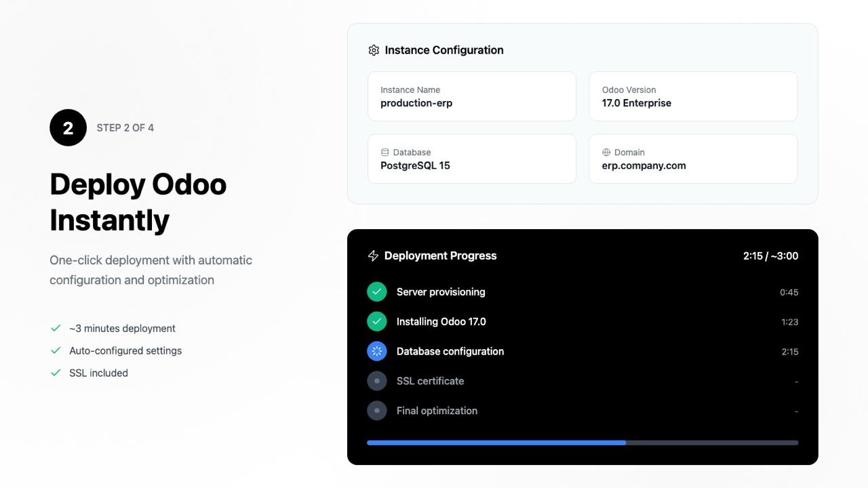Click the Deploy Odoo Instantly headline
This screenshot has width=868, height=488.
click(x=138, y=202)
